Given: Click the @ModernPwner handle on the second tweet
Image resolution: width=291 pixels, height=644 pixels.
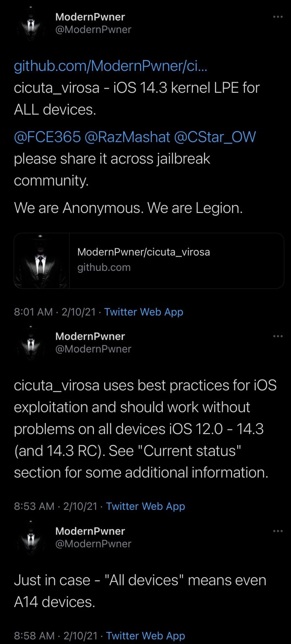Looking at the screenshot, I should tap(93, 349).
